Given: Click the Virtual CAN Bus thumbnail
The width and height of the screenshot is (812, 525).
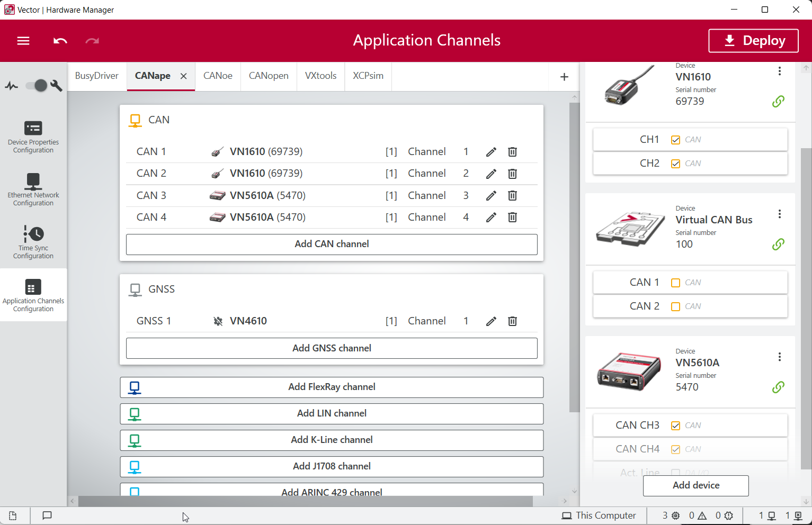Looking at the screenshot, I should [x=630, y=228].
